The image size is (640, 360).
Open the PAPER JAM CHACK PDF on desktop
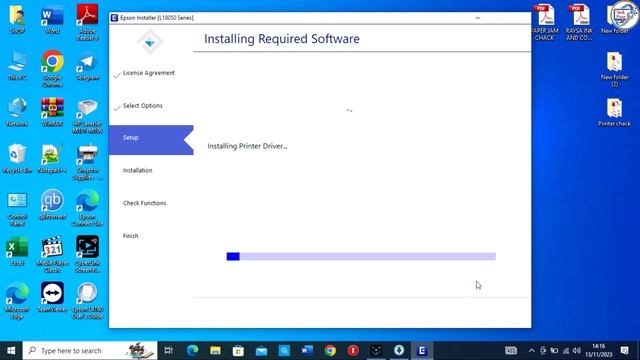[545, 22]
